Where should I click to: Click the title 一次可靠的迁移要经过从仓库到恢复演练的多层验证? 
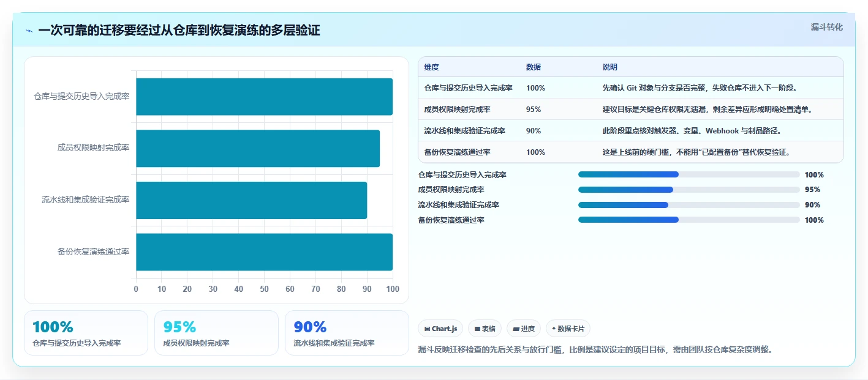click(179, 31)
